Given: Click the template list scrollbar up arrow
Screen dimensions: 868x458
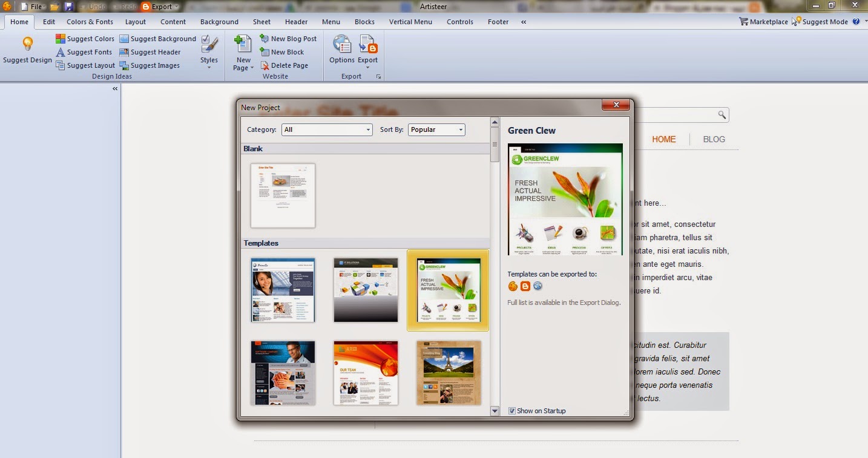Looking at the screenshot, I should click(x=495, y=122).
